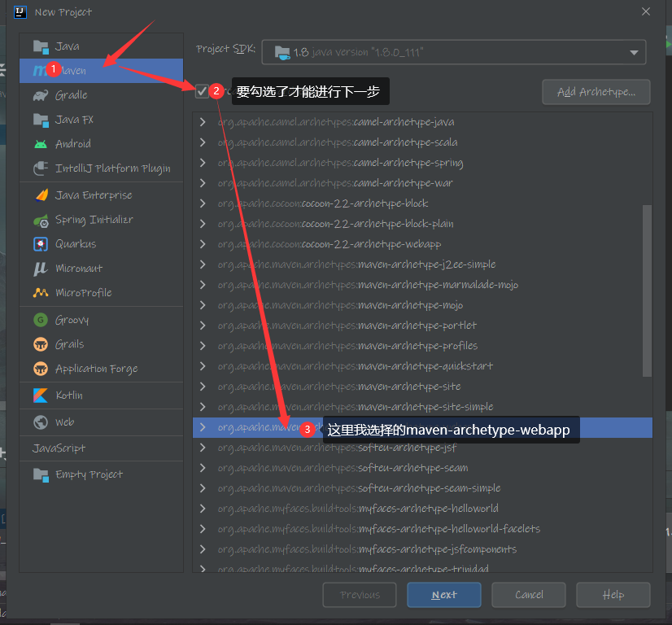
Task: Click the Cancel button
Action: point(529,595)
